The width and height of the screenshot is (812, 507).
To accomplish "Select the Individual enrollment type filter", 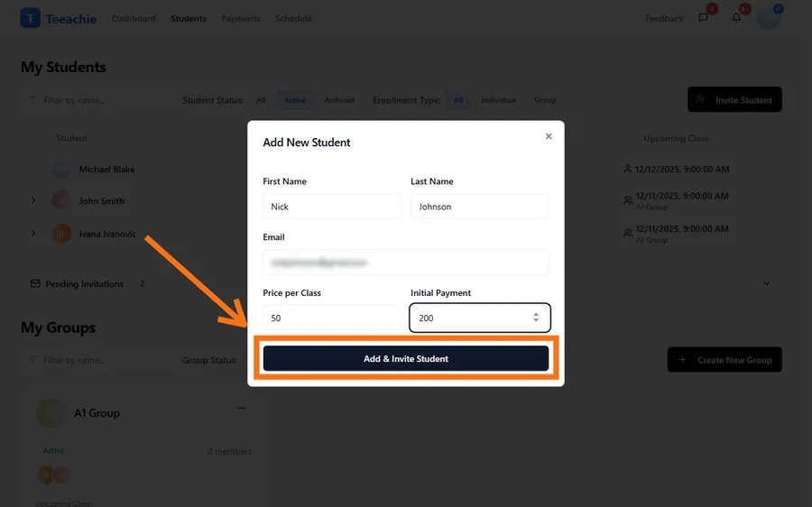I will (498, 100).
